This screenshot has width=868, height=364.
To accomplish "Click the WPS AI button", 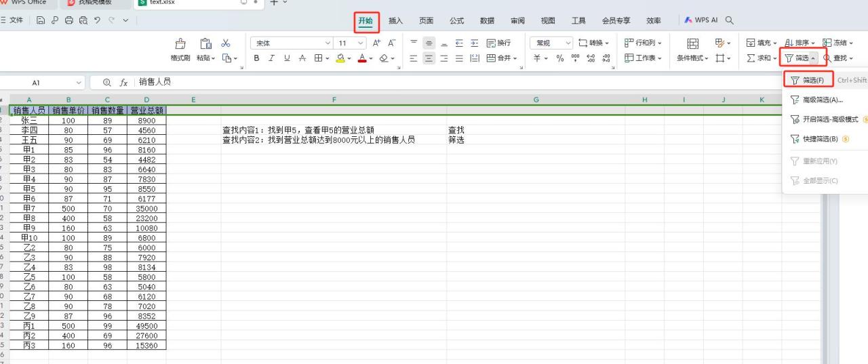I will point(701,20).
